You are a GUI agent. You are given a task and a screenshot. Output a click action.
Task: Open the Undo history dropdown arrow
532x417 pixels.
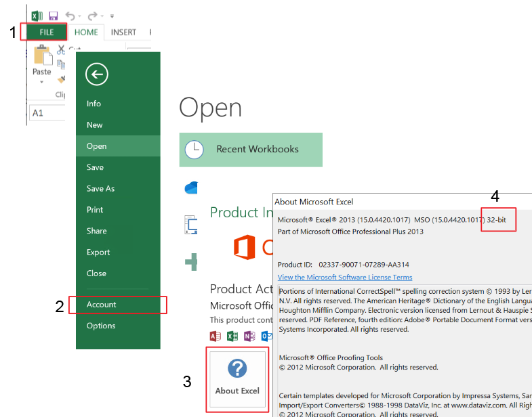click(79, 16)
